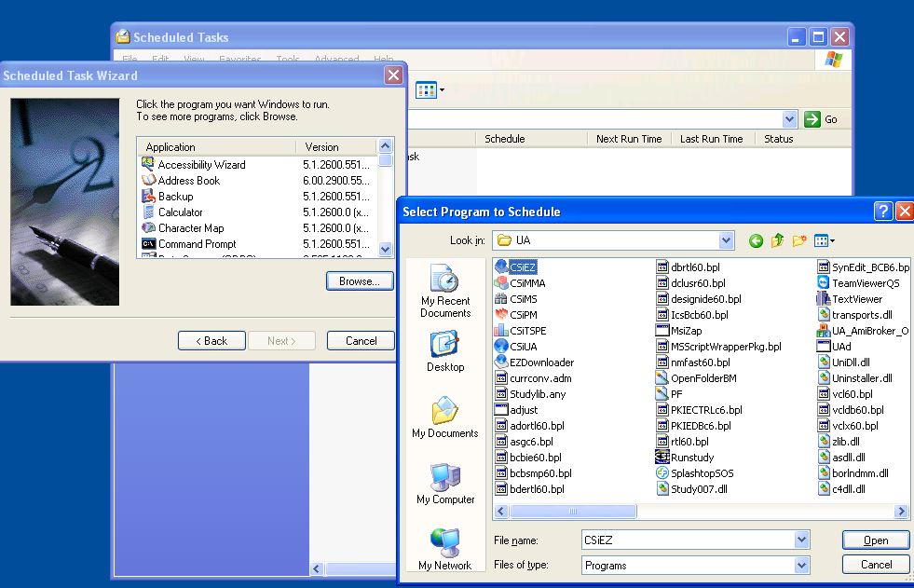This screenshot has height=588, width=914.
Task: Click right scroll arrow in file list
Action: tap(901, 511)
